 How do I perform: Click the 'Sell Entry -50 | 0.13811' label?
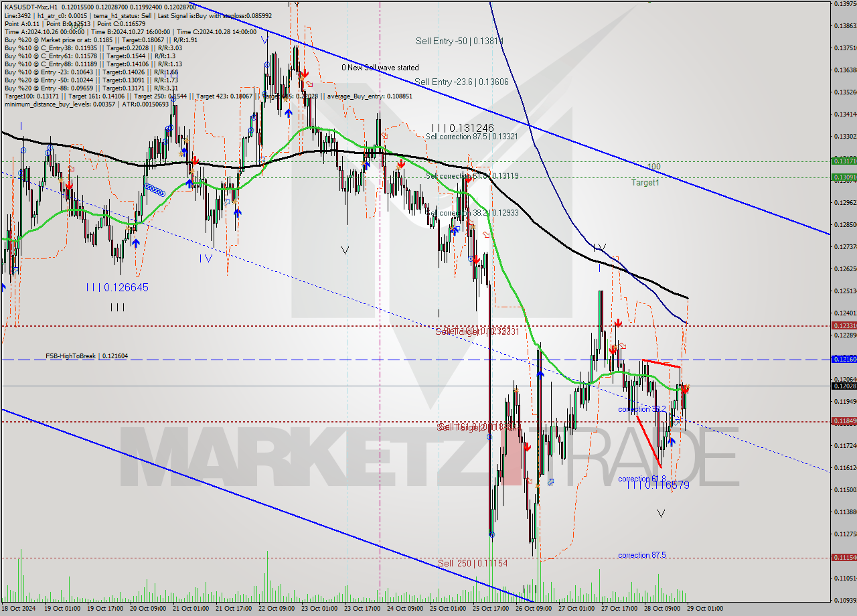tap(459, 41)
